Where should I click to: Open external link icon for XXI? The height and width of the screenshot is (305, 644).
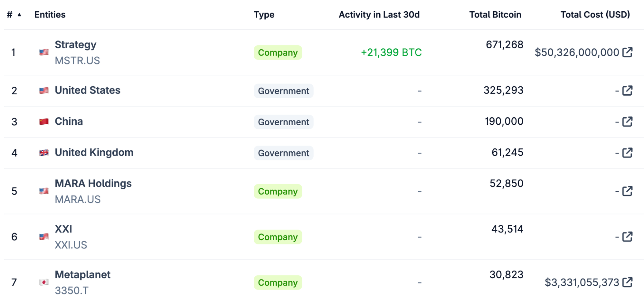(627, 237)
